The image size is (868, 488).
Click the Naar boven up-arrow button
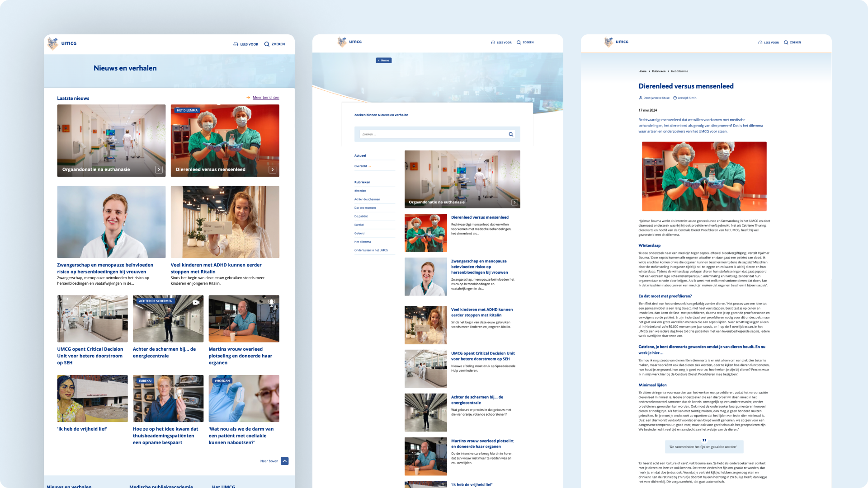tap(285, 461)
